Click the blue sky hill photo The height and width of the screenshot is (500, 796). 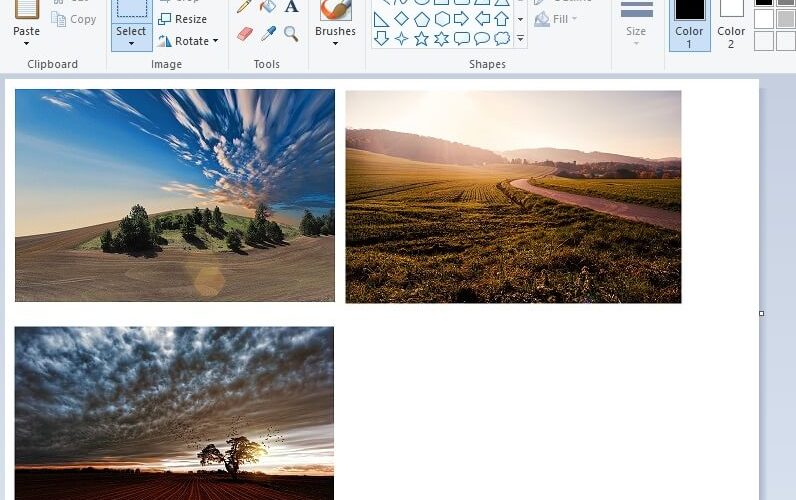tap(175, 195)
